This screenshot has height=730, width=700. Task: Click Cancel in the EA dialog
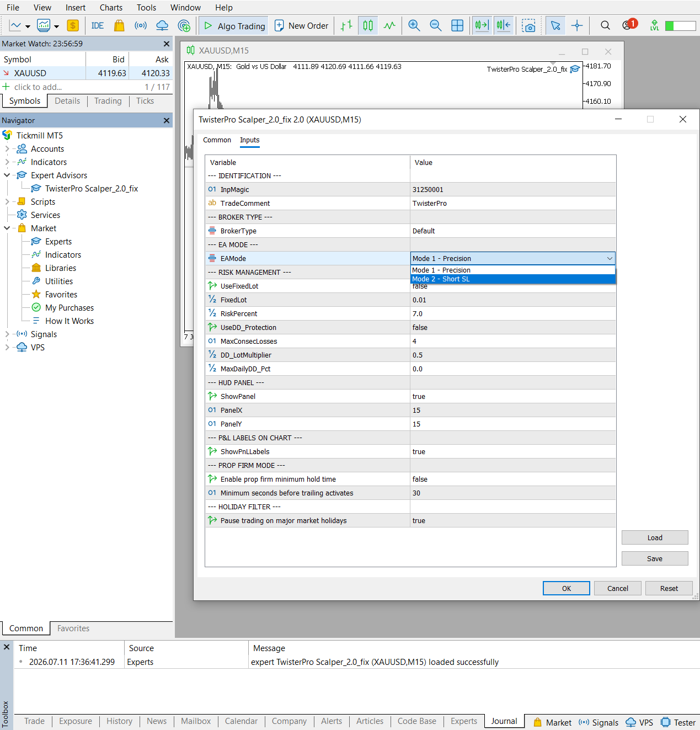(618, 588)
